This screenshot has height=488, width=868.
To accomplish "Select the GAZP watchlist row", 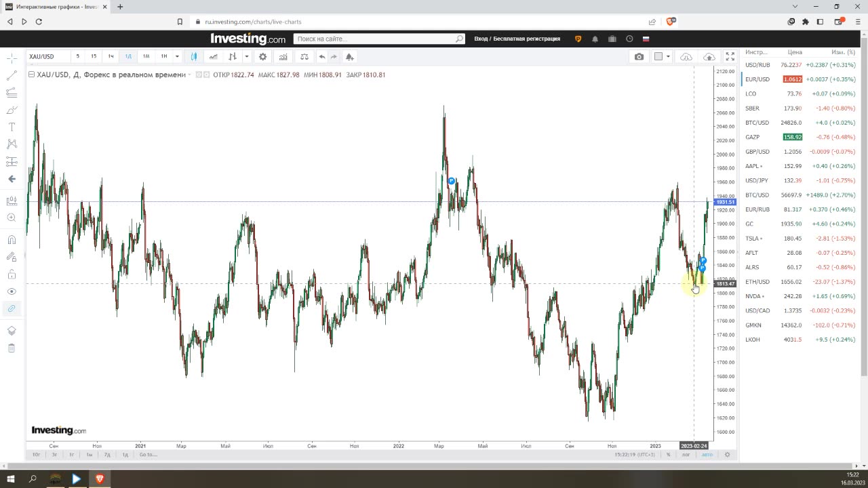I will click(x=800, y=137).
